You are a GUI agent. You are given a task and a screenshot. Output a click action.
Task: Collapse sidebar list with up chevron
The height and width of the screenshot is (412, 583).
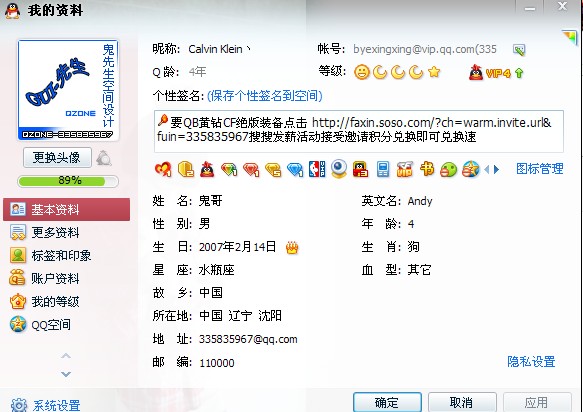(66, 356)
